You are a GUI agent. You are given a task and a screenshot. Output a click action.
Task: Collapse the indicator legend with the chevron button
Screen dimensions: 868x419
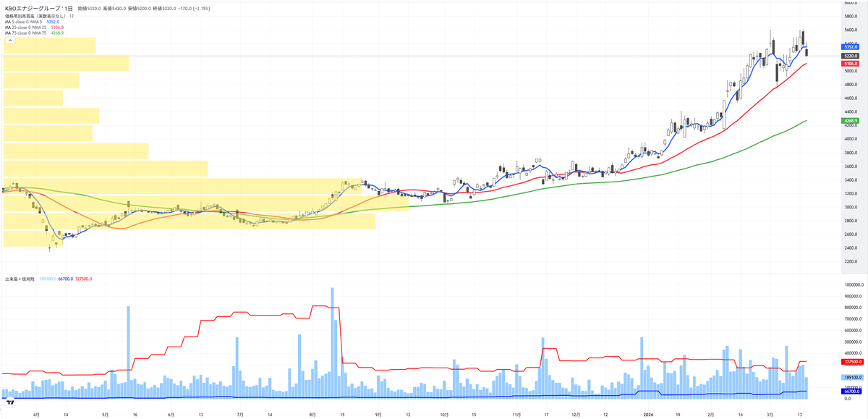(x=10, y=41)
